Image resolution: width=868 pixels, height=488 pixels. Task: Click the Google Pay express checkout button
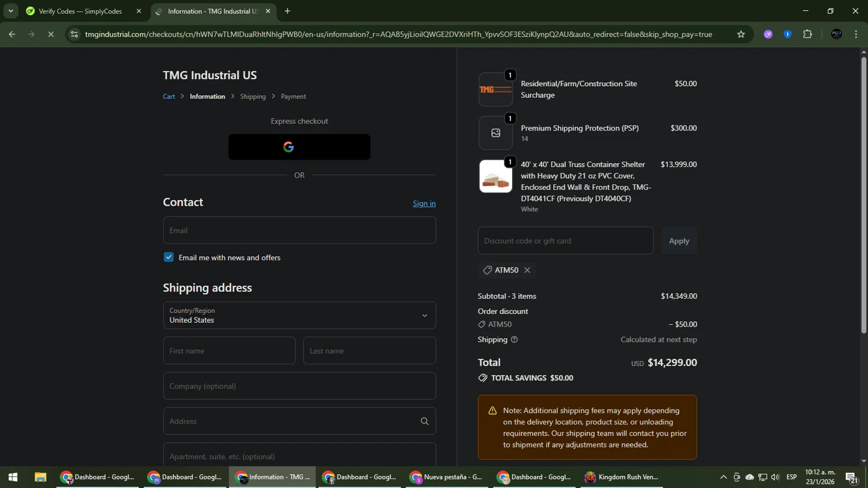[x=299, y=147]
